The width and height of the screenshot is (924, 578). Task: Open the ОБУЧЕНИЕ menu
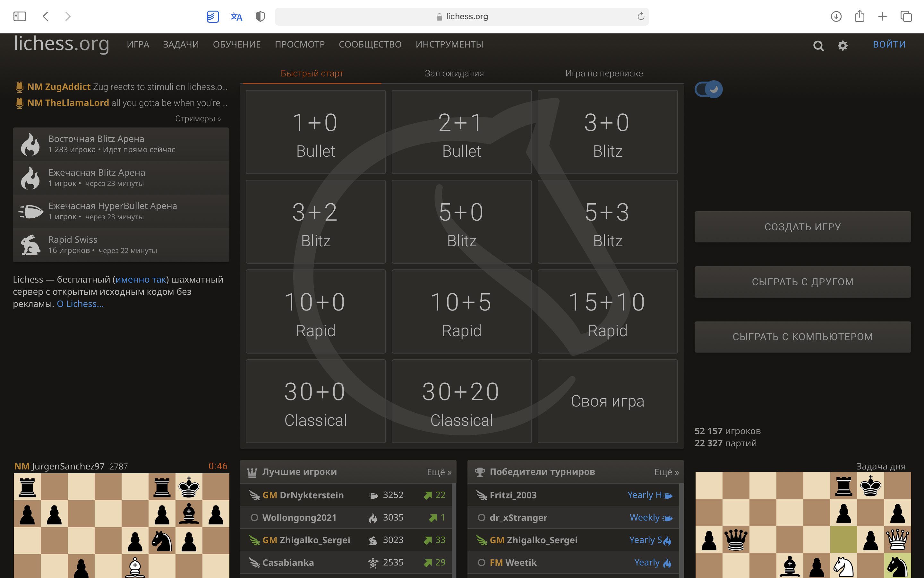237,44
